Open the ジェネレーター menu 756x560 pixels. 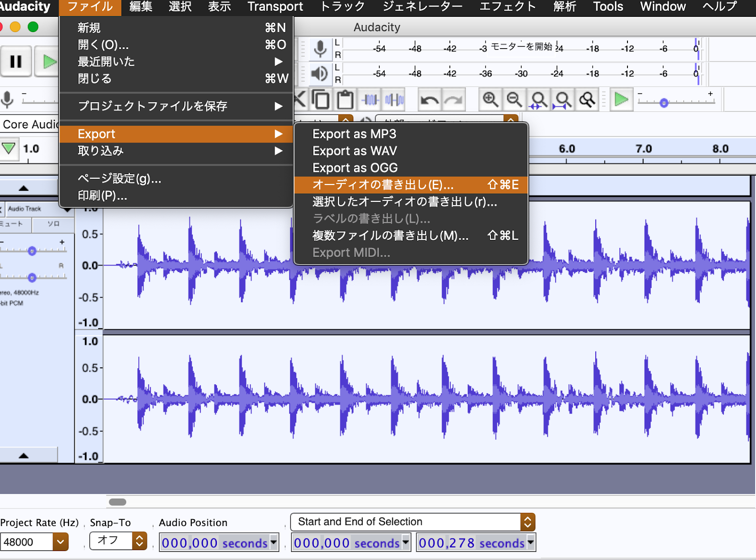(422, 7)
